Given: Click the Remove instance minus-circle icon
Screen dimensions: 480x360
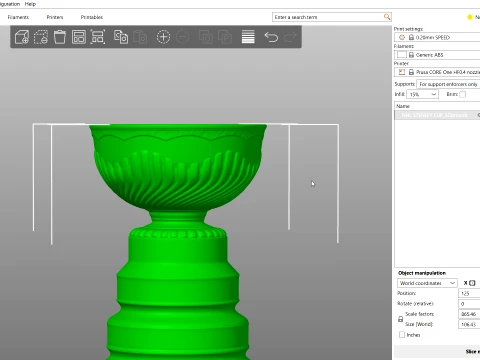Looking at the screenshot, I should tap(182, 37).
